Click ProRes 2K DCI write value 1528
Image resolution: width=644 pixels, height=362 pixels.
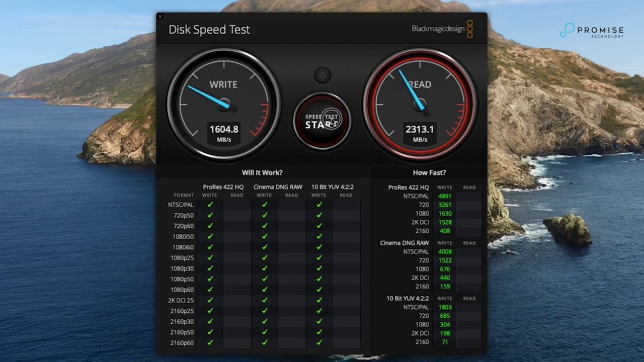[x=445, y=222]
